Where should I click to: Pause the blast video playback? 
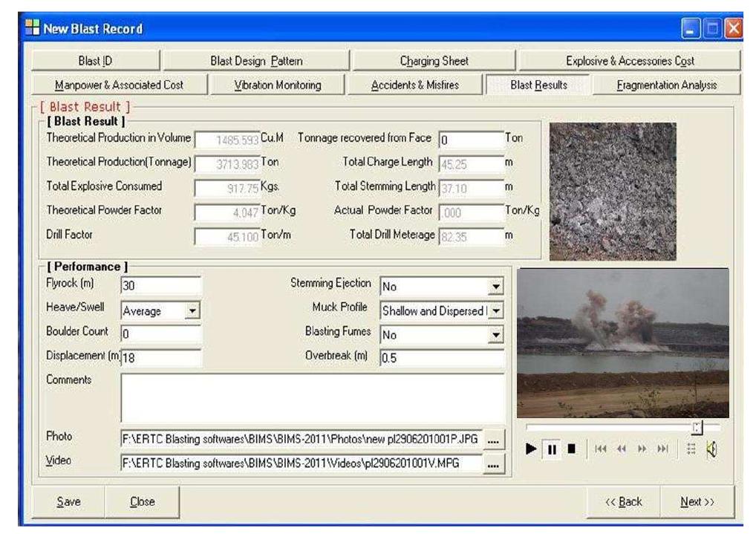pyautogui.click(x=552, y=449)
